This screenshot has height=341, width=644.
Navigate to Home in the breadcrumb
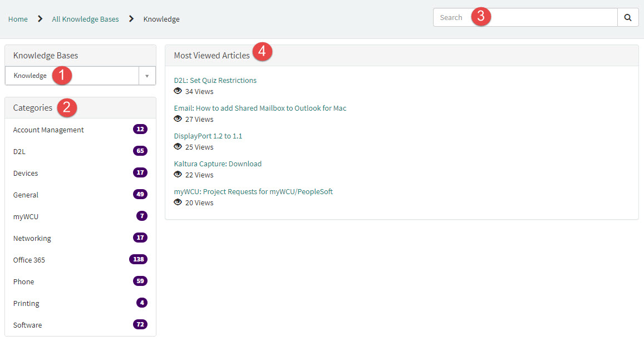[17, 19]
